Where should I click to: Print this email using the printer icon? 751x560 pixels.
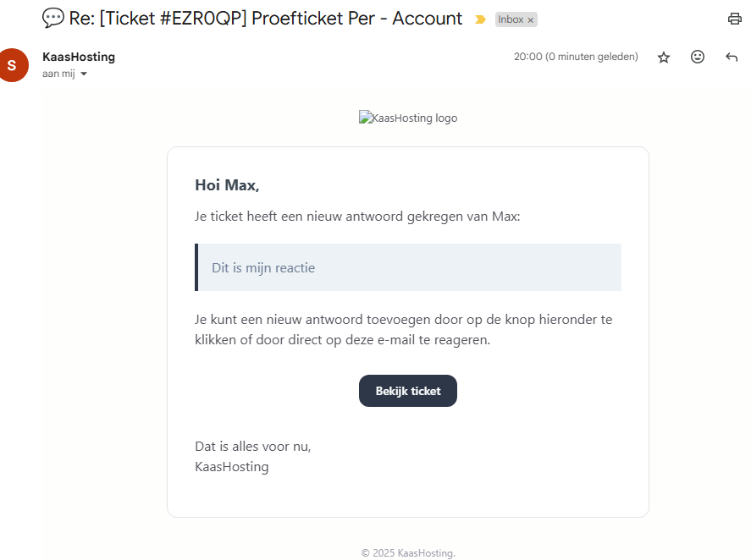pyautogui.click(x=735, y=19)
